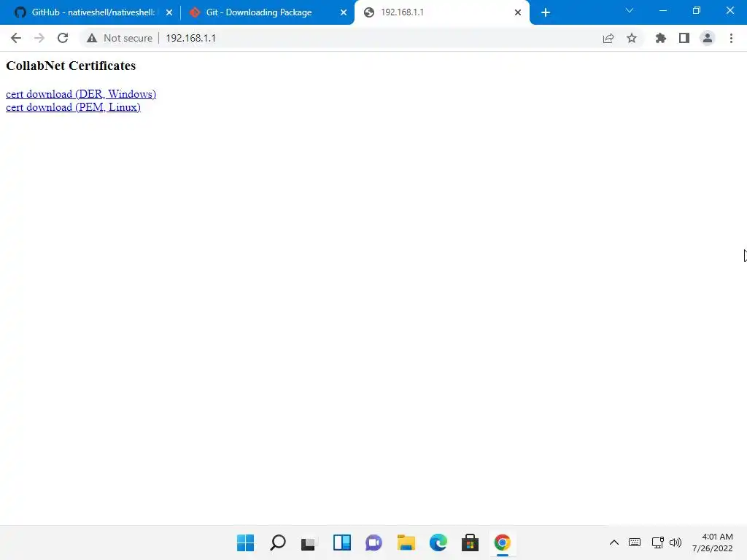The image size is (747, 560).
Task: Launch Teams Chat from taskbar
Action: click(x=373, y=542)
